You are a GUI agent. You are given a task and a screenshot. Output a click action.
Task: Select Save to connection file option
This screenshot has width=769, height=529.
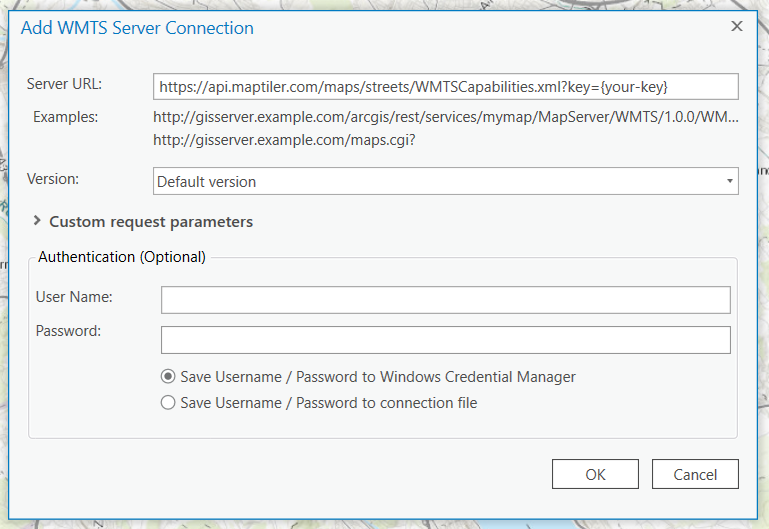click(168, 403)
